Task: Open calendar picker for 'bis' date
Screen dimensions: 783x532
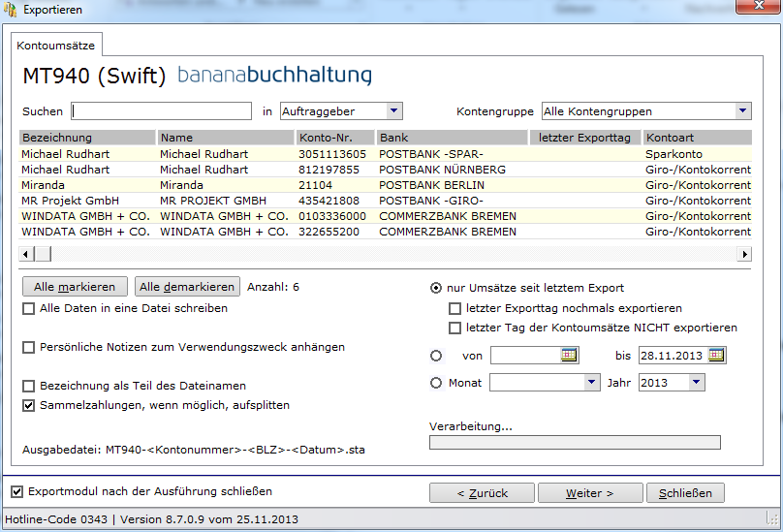Action: click(716, 356)
